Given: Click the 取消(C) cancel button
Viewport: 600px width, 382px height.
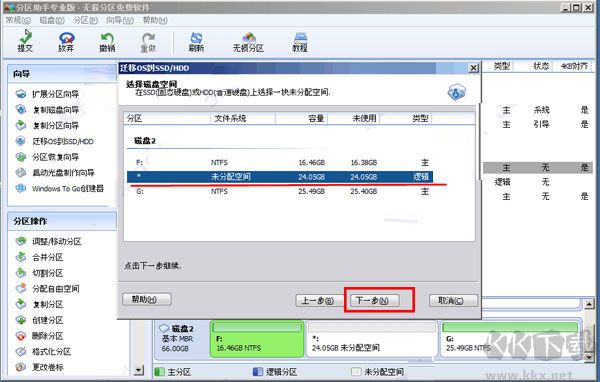Looking at the screenshot, I should click(x=453, y=300).
